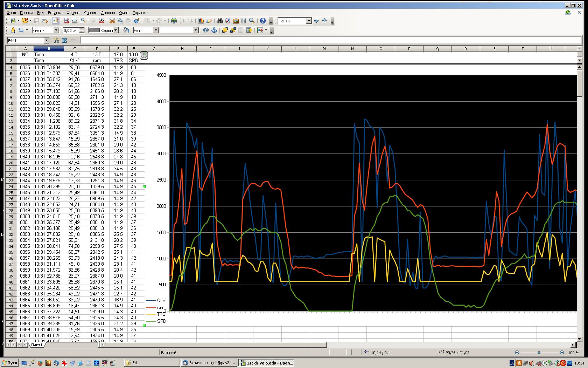Click the Sum sigma icon

tap(65, 41)
